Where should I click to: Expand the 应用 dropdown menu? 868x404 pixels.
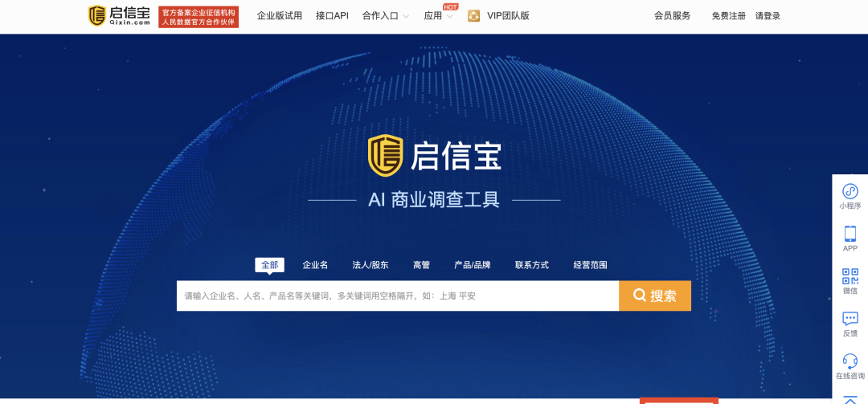pyautogui.click(x=439, y=16)
